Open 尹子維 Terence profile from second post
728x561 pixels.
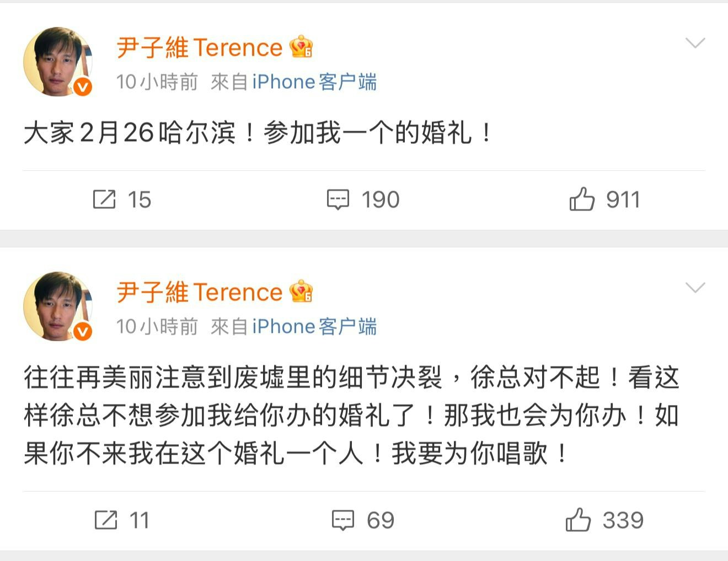(x=200, y=292)
